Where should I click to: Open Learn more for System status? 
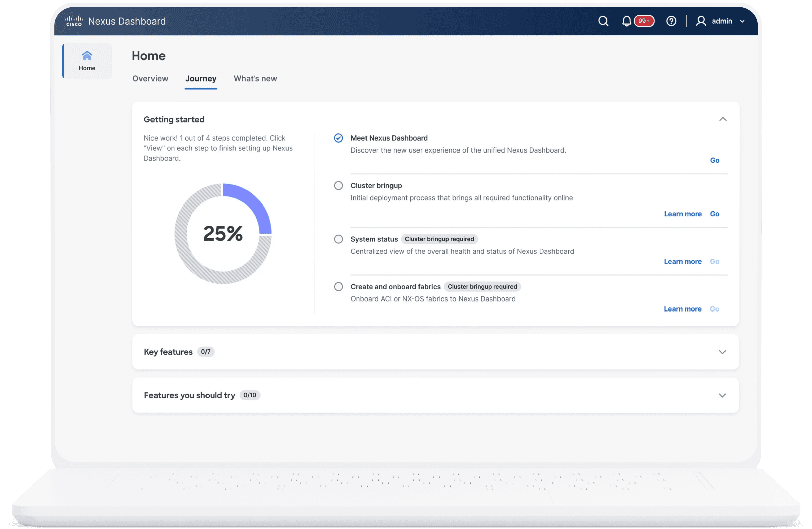point(682,261)
